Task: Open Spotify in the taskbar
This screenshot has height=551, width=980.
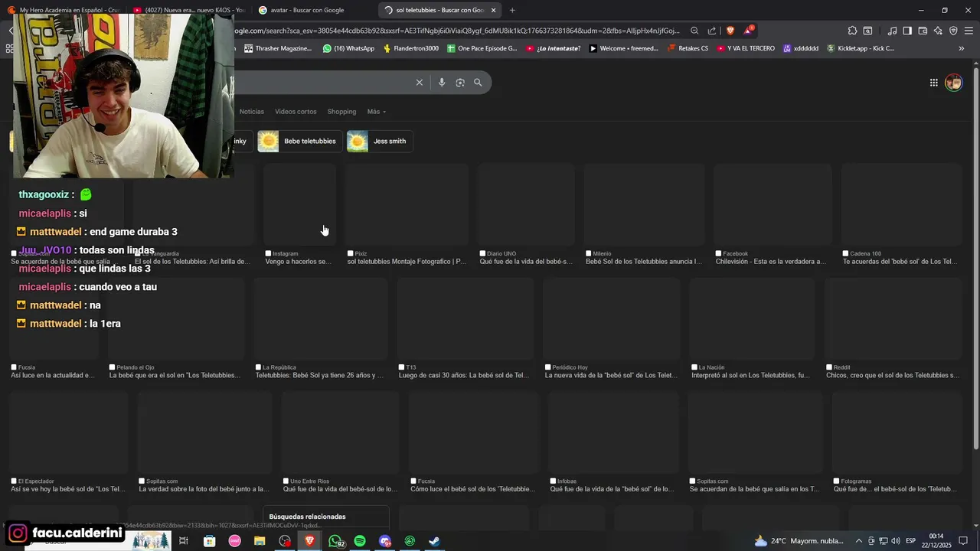Action: pos(360,541)
